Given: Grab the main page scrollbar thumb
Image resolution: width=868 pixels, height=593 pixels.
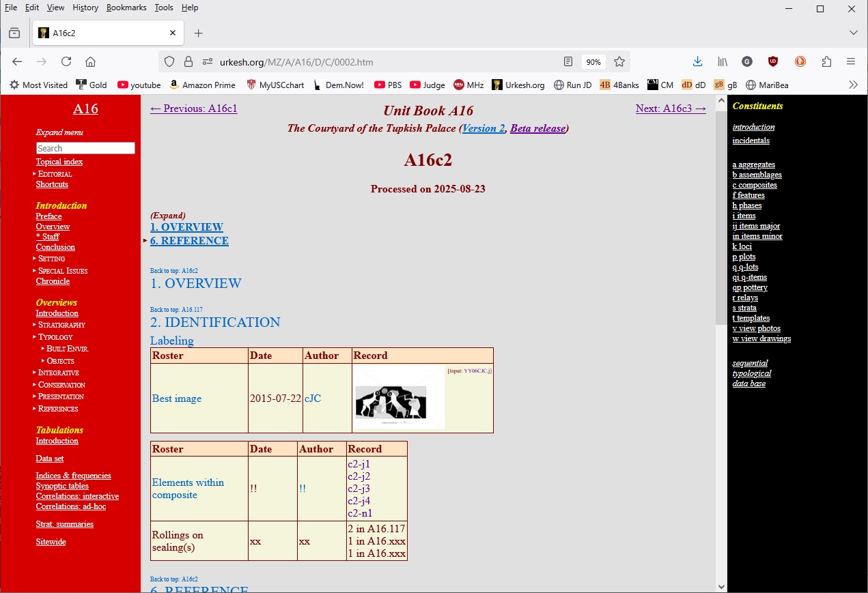Looking at the screenshot, I should 721,218.
